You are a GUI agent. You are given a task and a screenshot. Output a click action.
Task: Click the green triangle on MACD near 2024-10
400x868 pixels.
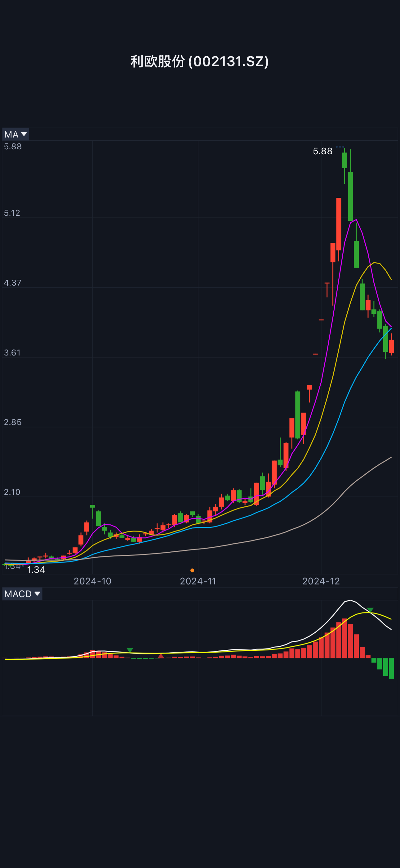130,650
